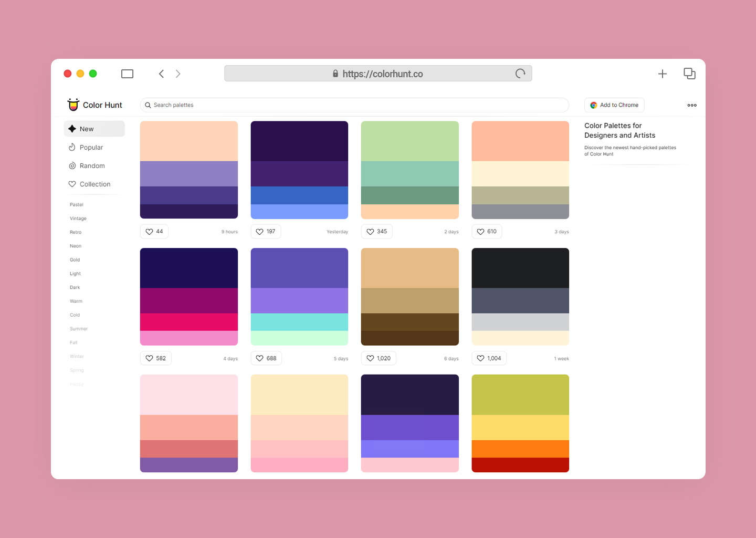Show the tab overview icon
Image resolution: width=756 pixels, height=538 pixels.
(x=689, y=74)
